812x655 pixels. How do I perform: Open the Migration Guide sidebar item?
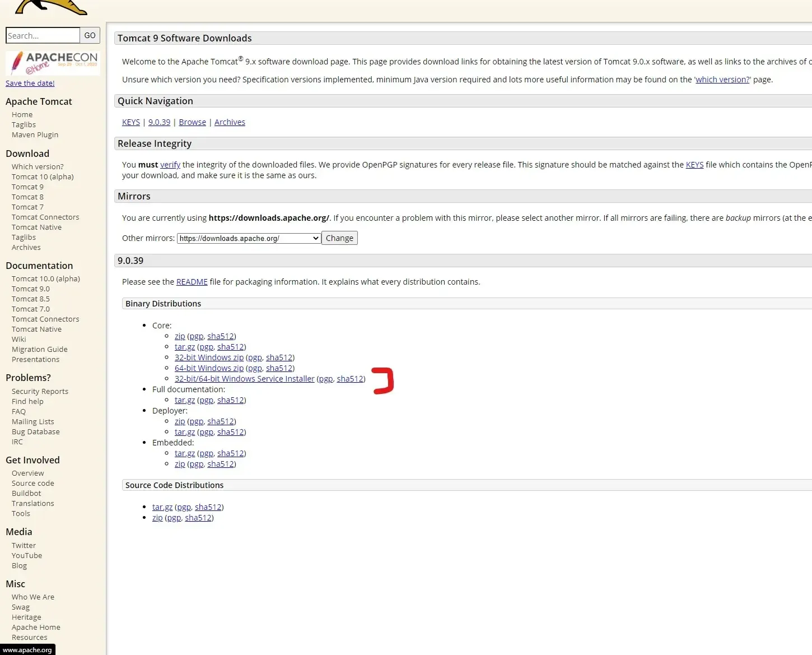point(39,349)
